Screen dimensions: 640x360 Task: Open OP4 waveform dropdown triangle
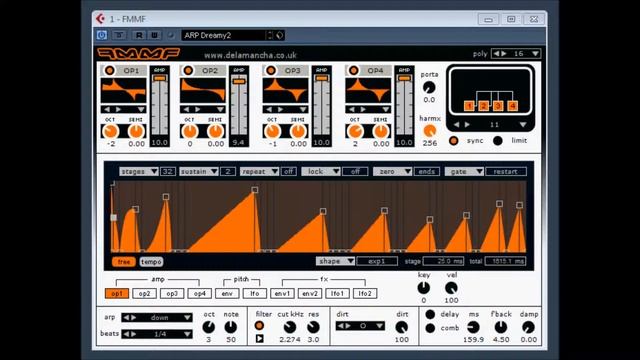tap(385, 109)
